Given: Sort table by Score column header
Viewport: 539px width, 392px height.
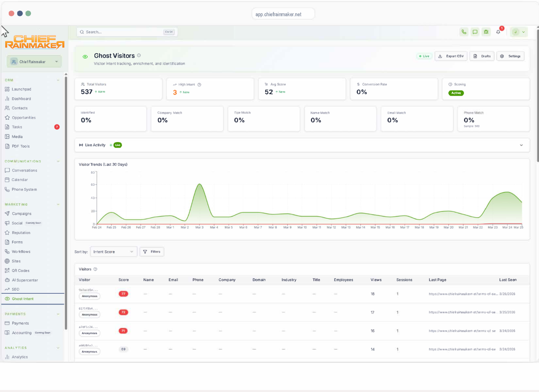Looking at the screenshot, I should 123,280.
